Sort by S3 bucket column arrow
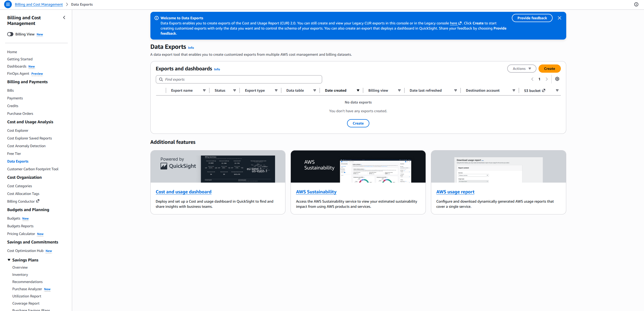The image size is (644, 311). click(557, 90)
